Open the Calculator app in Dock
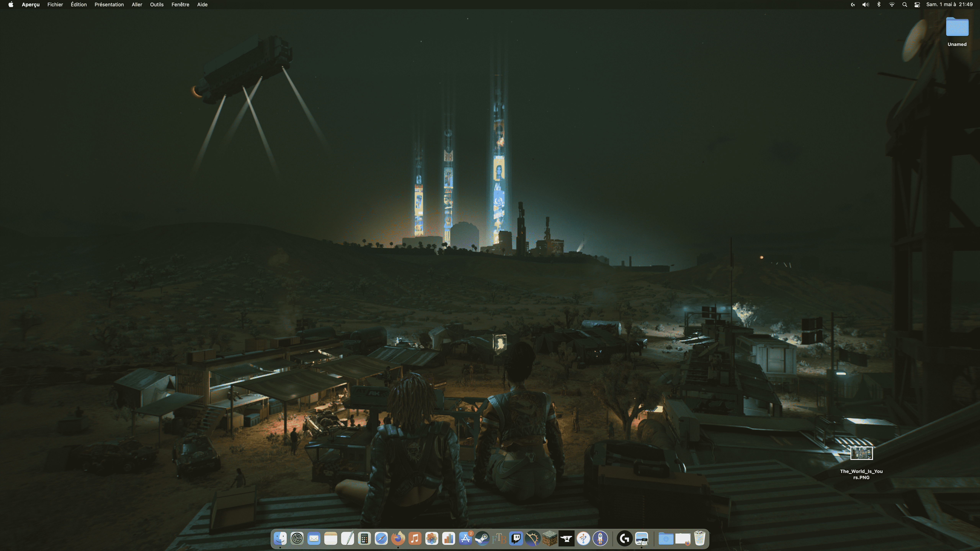 coord(364,538)
